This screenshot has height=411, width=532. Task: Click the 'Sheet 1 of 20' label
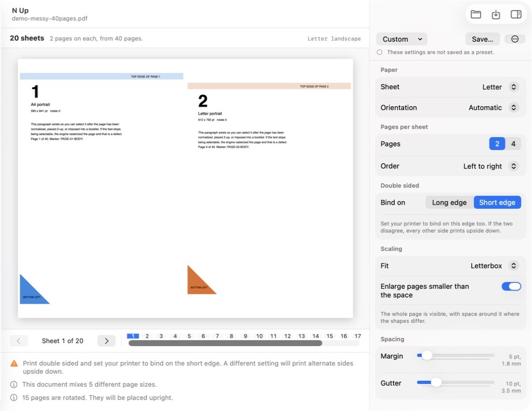click(x=62, y=341)
